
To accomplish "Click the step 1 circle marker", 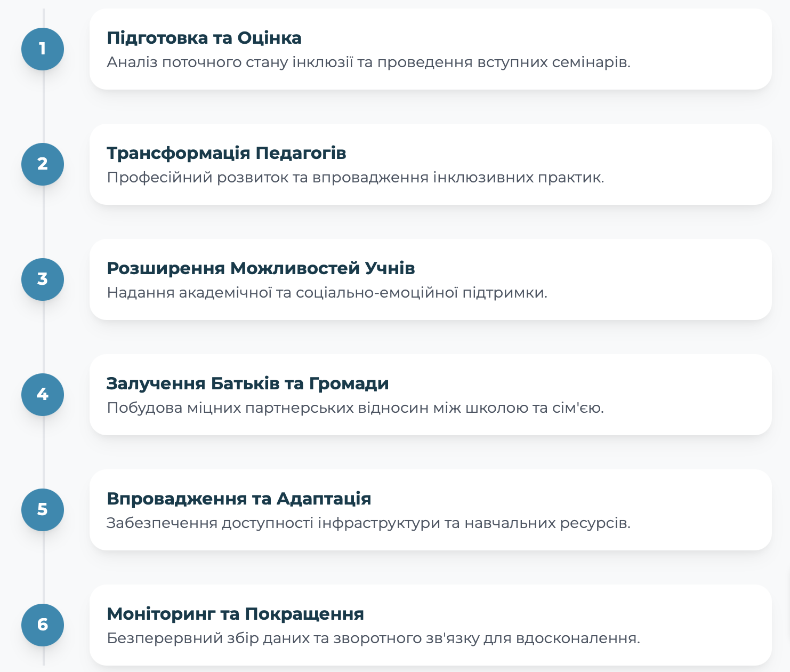I will click(x=43, y=49).
